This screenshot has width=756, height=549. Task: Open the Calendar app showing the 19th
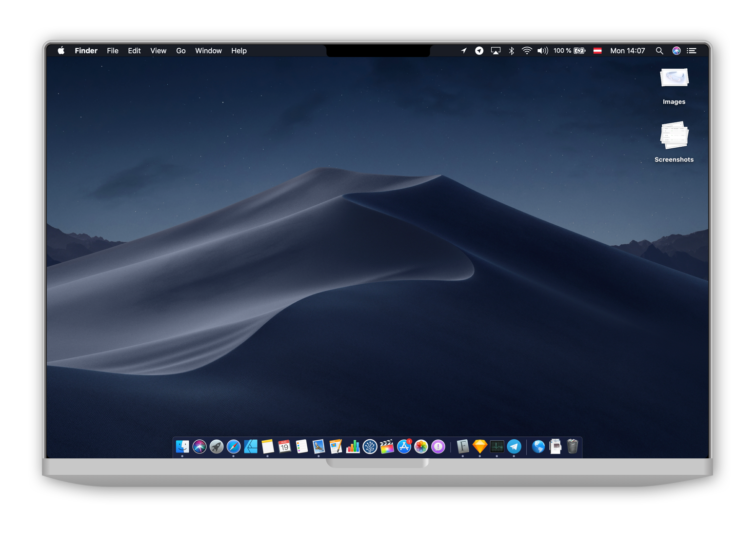tap(284, 447)
